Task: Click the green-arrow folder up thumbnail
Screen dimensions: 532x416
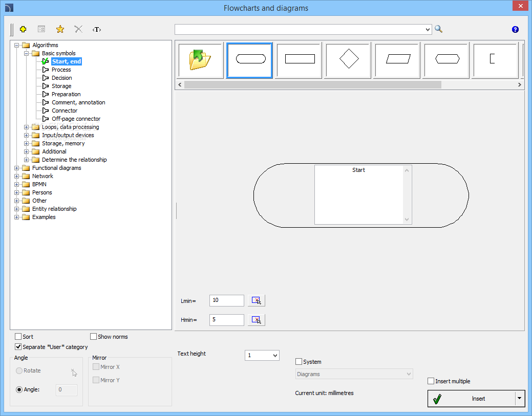Action: 200,60
